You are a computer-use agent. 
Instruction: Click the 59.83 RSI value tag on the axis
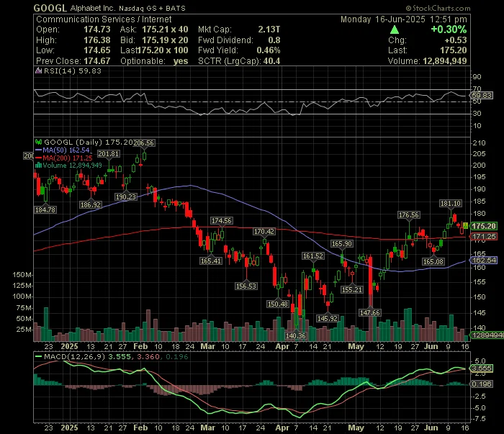(482, 96)
